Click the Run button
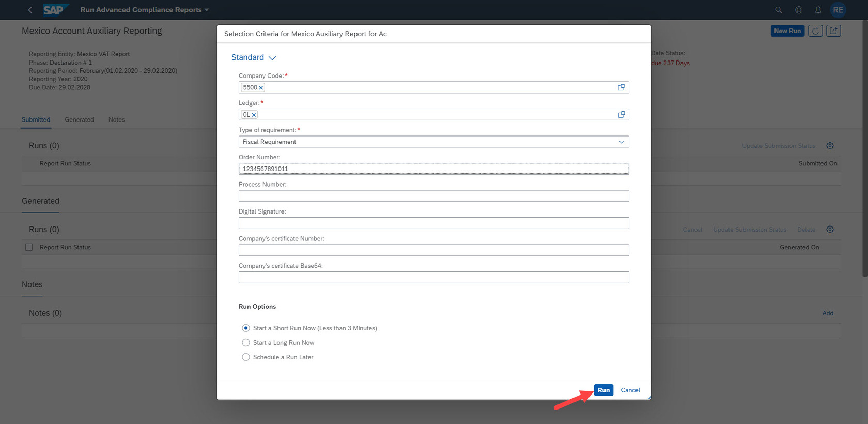The height and width of the screenshot is (424, 868). [603, 390]
